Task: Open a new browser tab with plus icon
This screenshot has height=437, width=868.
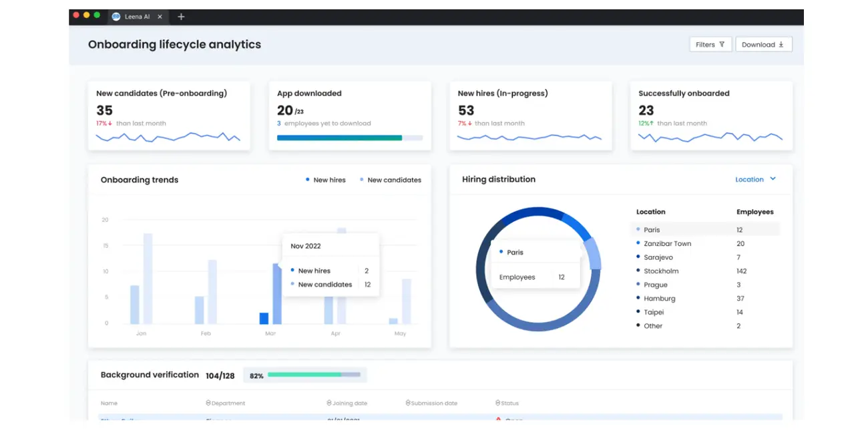Action: pos(181,17)
